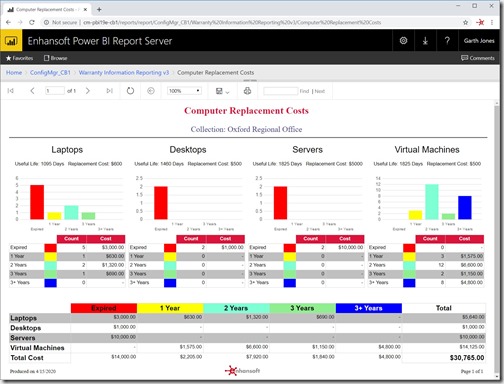Screen dimensions: 504x384
Task: Jump to the last report page icon
Action: (109, 91)
